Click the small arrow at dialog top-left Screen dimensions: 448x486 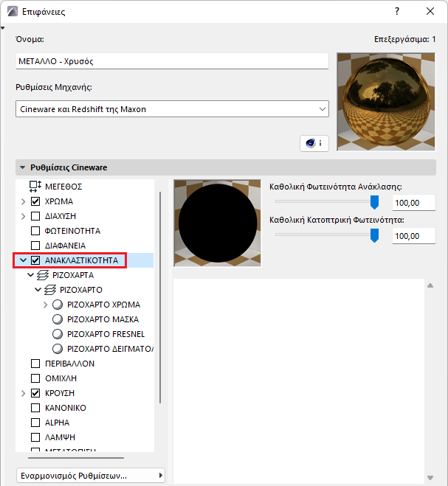pos(2,28)
